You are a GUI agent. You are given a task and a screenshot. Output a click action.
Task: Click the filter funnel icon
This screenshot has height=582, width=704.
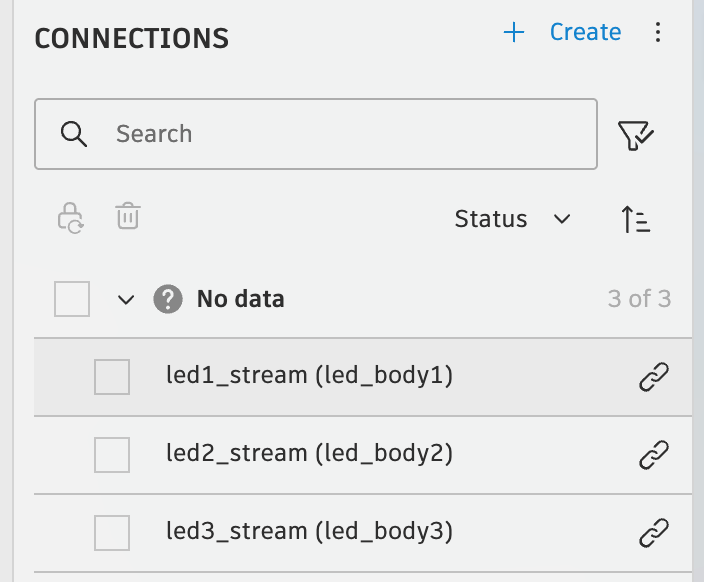636,135
